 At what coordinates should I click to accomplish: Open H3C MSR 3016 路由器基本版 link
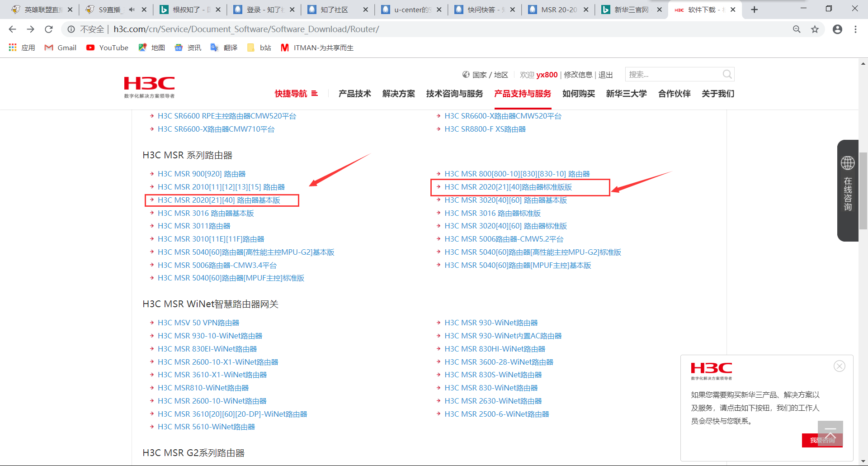pyautogui.click(x=206, y=213)
